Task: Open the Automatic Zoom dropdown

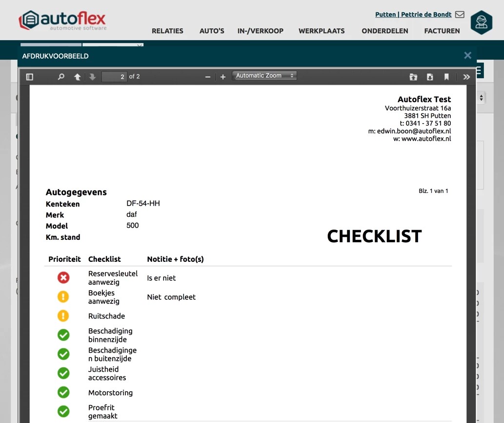Action: [264, 76]
